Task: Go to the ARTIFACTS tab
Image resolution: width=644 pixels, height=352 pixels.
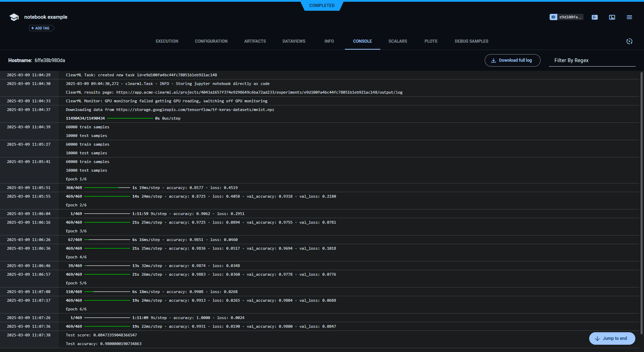Action: 255,41
